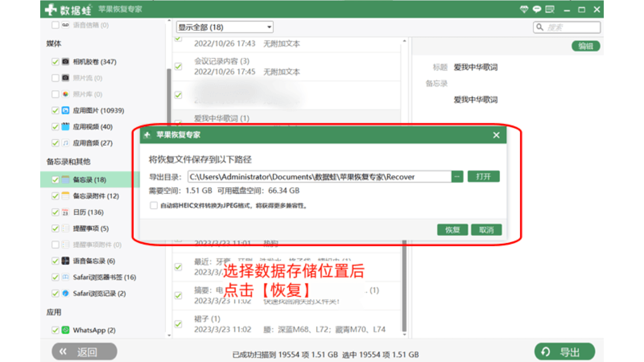Open the 显示全部 (18) filter dropdown
The height and width of the screenshot is (362, 644).
tap(224, 27)
